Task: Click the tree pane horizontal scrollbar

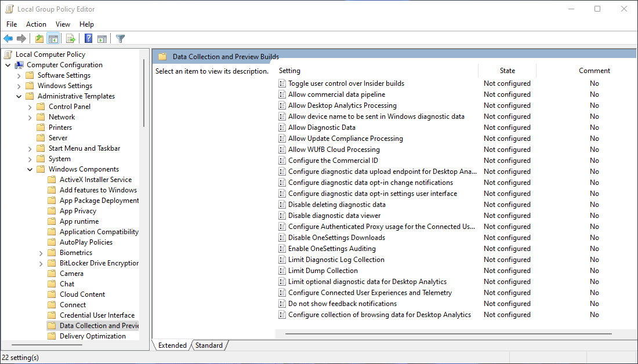Action: coord(47,345)
